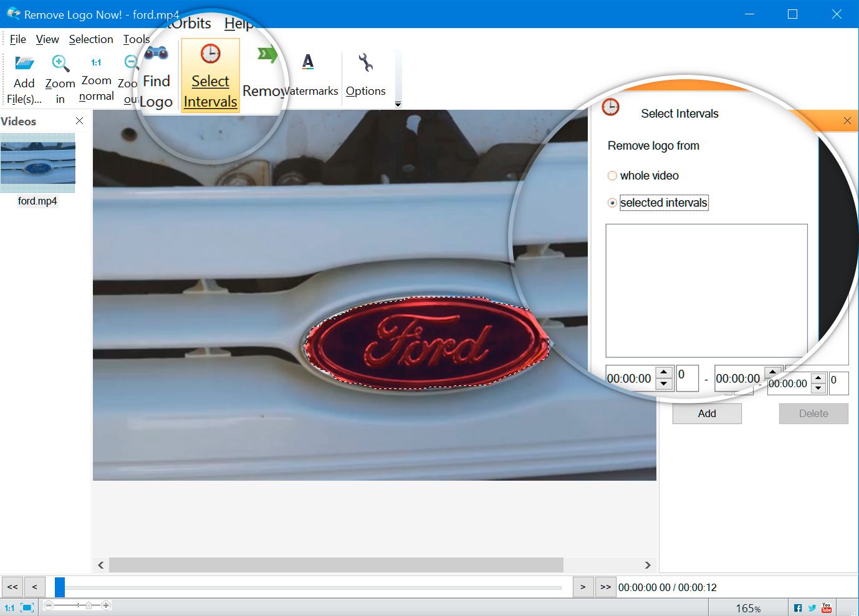Click the horizontal scrollbar right arrow
This screenshot has height=616, width=859.
tap(648, 565)
